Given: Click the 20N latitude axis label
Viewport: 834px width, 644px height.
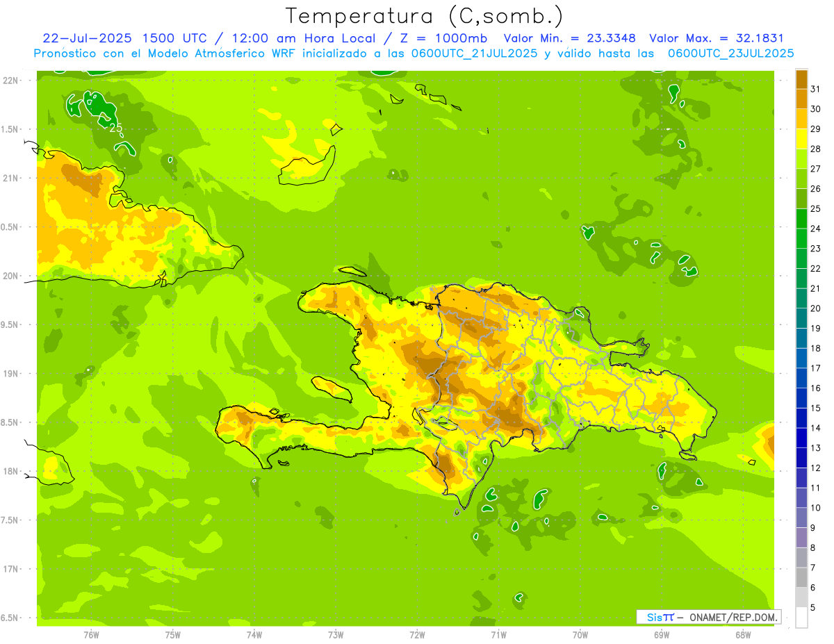Looking at the screenshot, I should [10, 276].
